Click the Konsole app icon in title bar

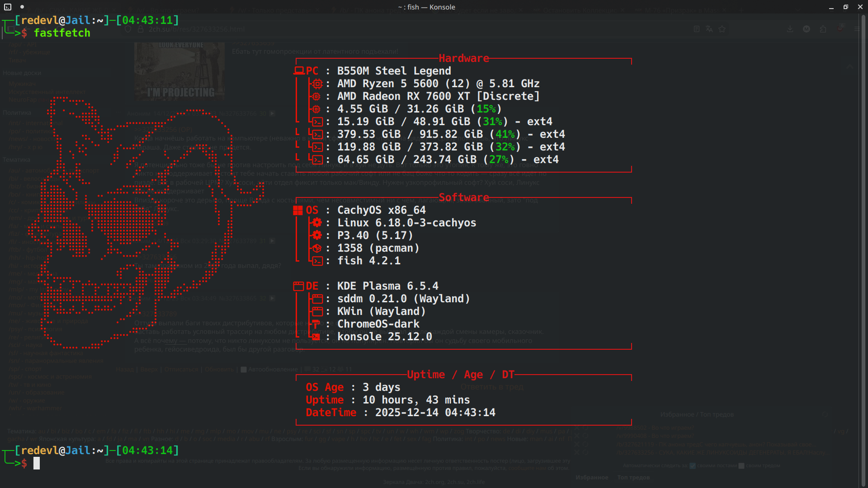tap(8, 7)
